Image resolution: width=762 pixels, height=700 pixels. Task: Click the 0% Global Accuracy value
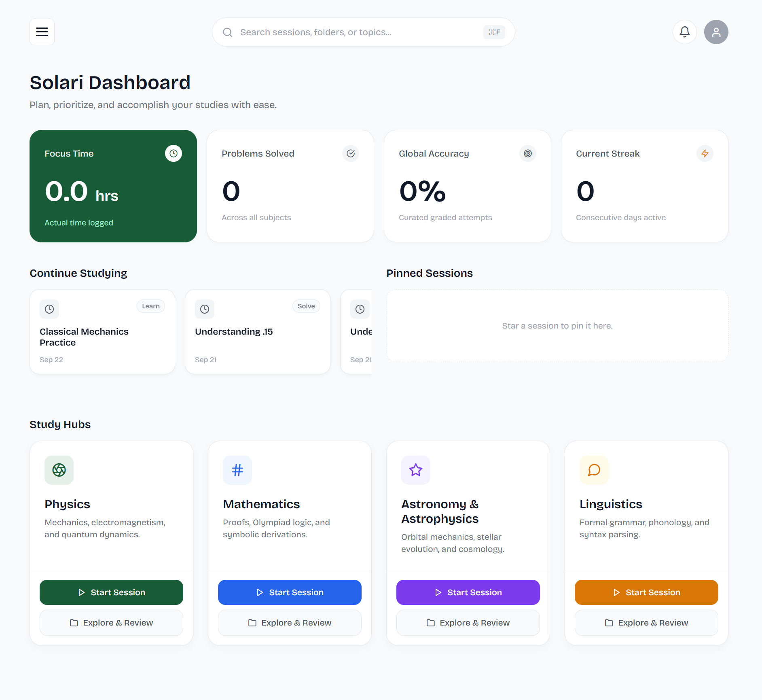click(422, 191)
